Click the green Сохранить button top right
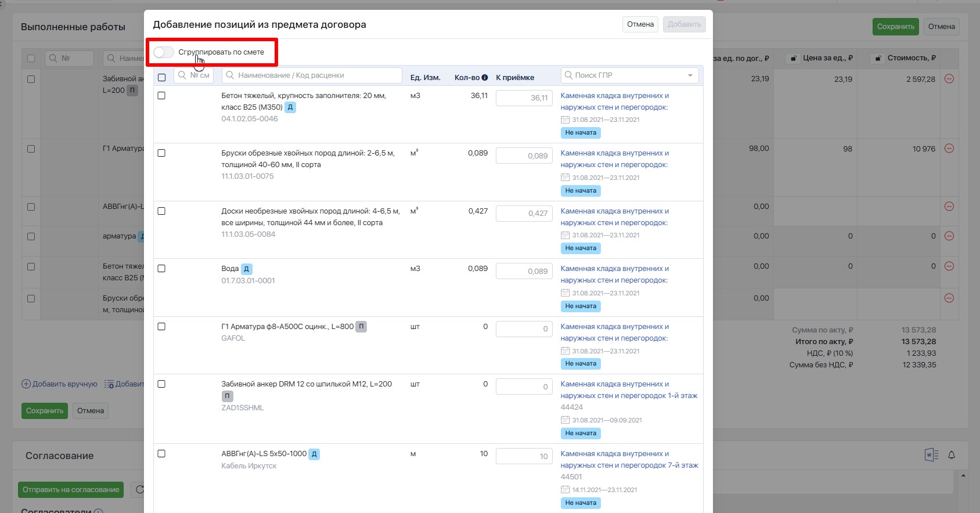Viewport: 980px width, 513px height. tap(895, 27)
